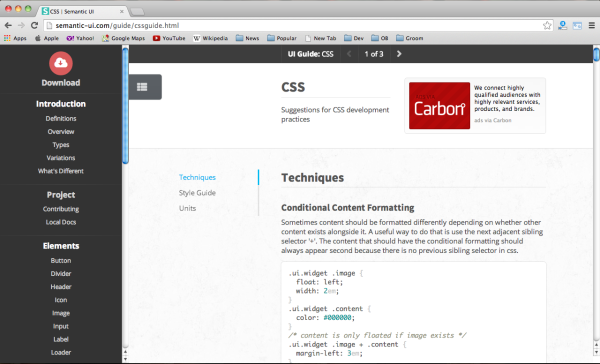This screenshot has width=600, height=364.
Task: Expand the News bookmarks folder
Action: tap(247, 38)
